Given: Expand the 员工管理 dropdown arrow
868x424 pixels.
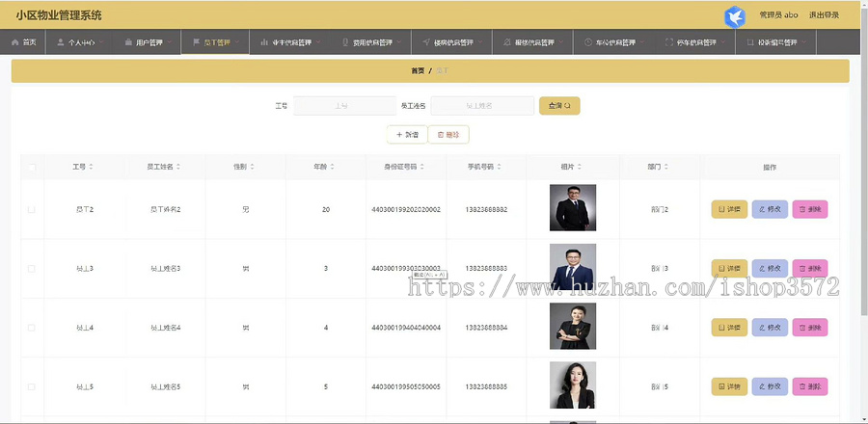Looking at the screenshot, I should [237, 42].
